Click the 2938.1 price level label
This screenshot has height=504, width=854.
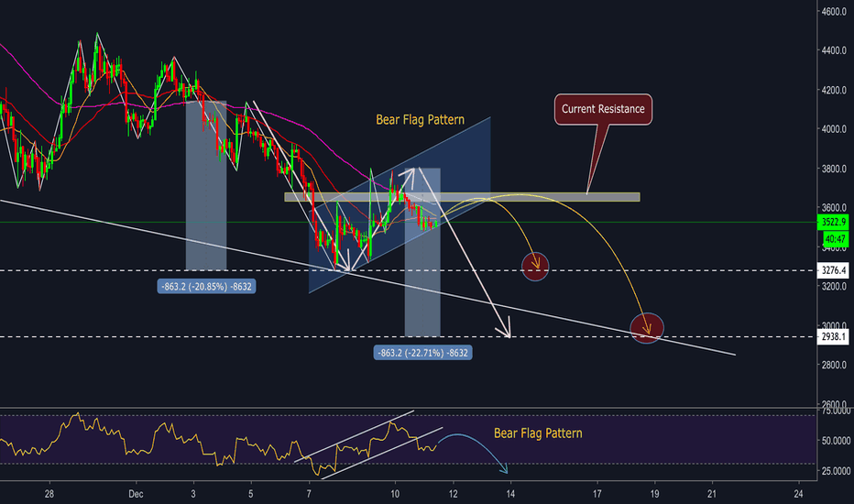click(x=833, y=336)
